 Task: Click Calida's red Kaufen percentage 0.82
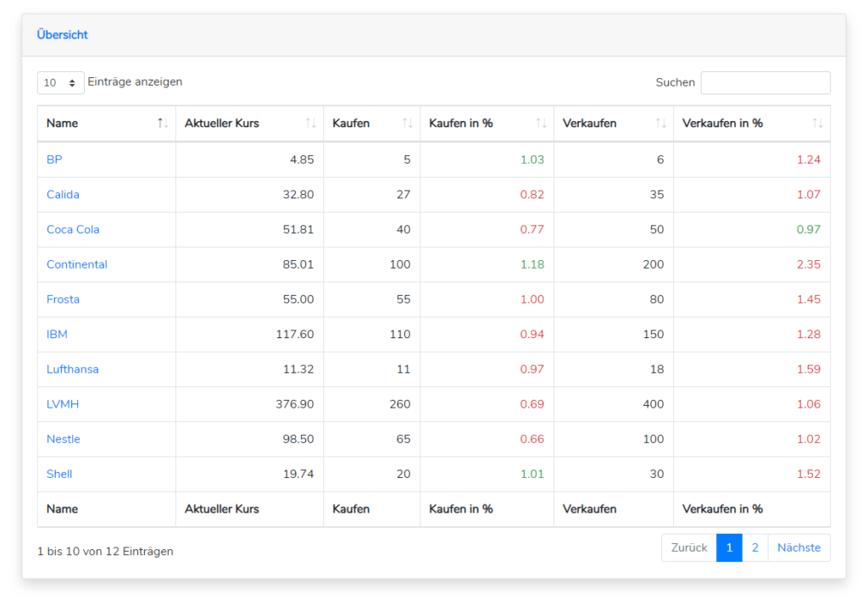coord(532,194)
